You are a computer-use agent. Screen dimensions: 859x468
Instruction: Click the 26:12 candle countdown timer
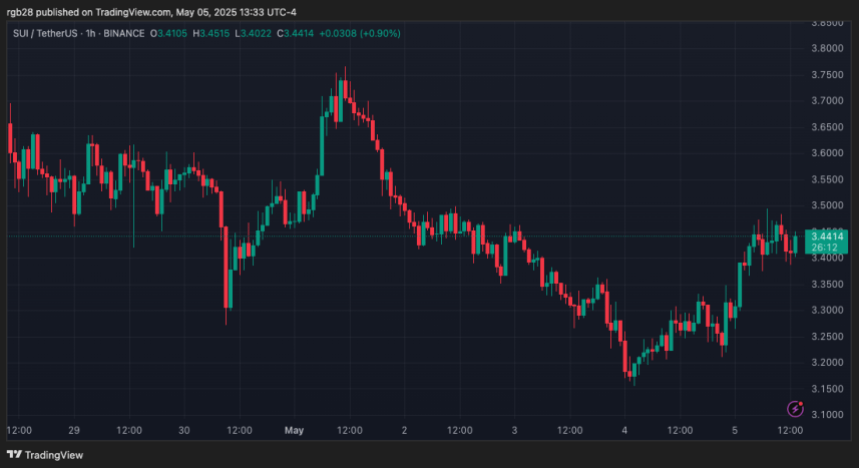[826, 246]
